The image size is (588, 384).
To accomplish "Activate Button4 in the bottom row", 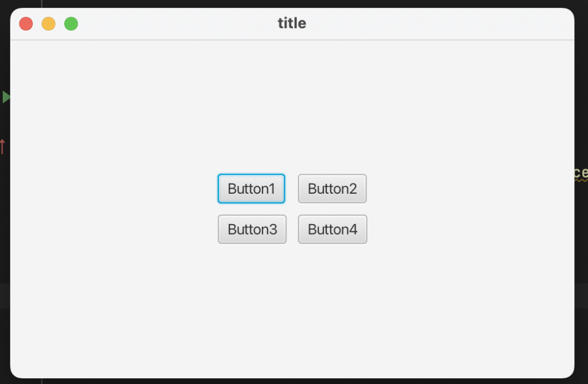I will tap(332, 229).
